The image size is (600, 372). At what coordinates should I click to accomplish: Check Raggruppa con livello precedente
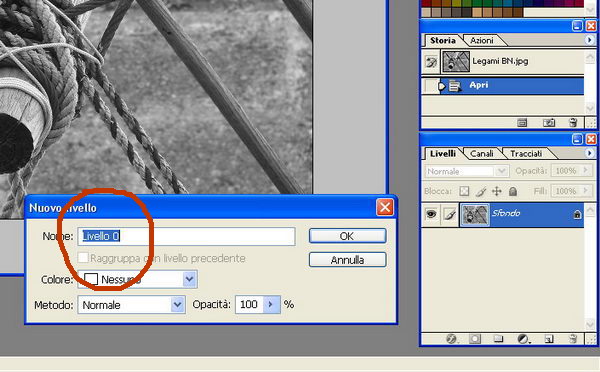pos(83,258)
